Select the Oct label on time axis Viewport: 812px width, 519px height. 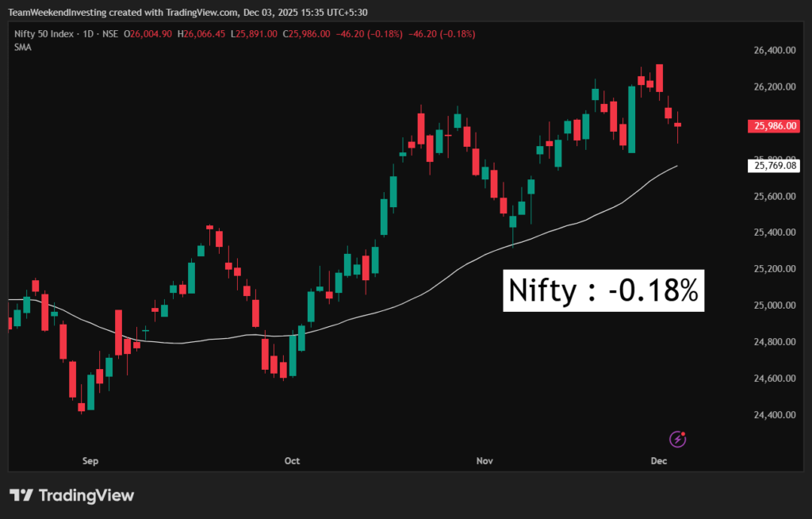292,460
